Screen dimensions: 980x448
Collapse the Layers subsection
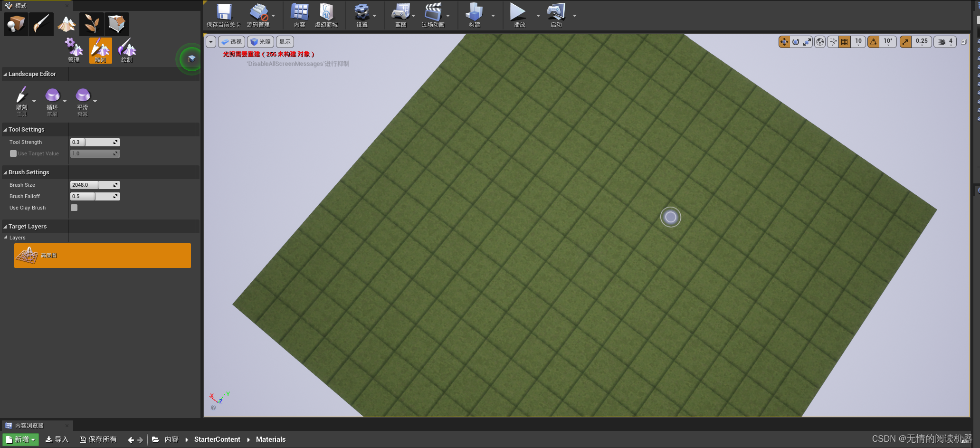point(6,238)
